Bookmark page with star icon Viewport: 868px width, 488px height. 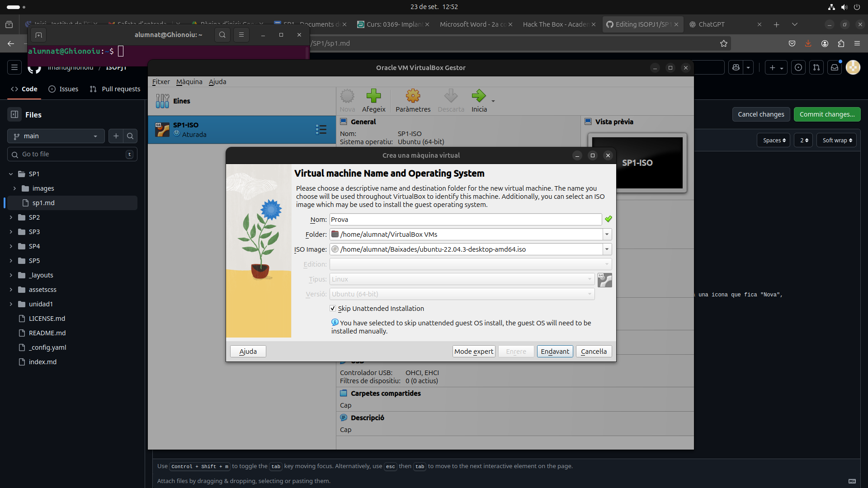click(x=724, y=43)
